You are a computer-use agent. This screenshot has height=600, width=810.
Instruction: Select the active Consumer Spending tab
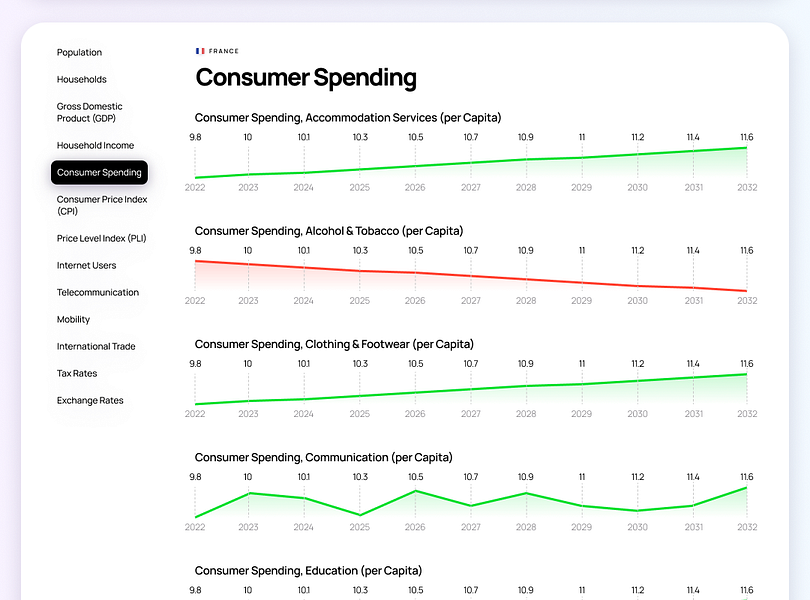click(x=99, y=172)
